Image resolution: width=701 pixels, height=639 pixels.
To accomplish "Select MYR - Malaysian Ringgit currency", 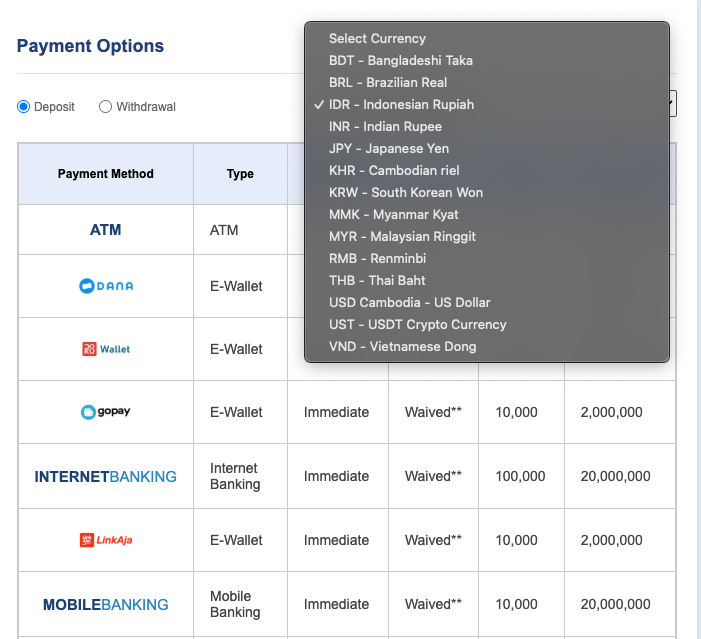I will (402, 237).
